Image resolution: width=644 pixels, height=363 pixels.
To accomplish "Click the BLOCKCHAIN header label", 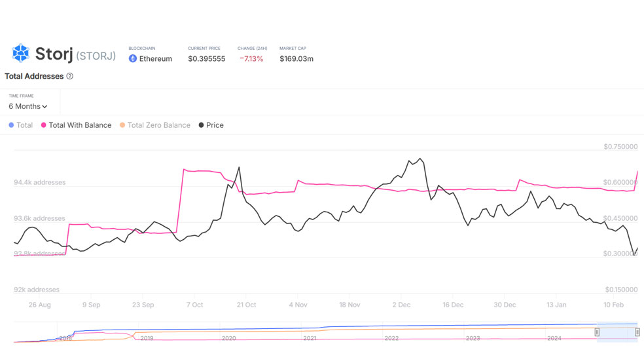I will tap(142, 48).
